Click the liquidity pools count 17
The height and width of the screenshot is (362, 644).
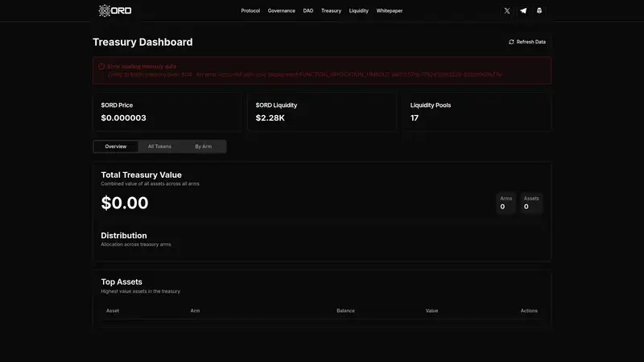415,117
